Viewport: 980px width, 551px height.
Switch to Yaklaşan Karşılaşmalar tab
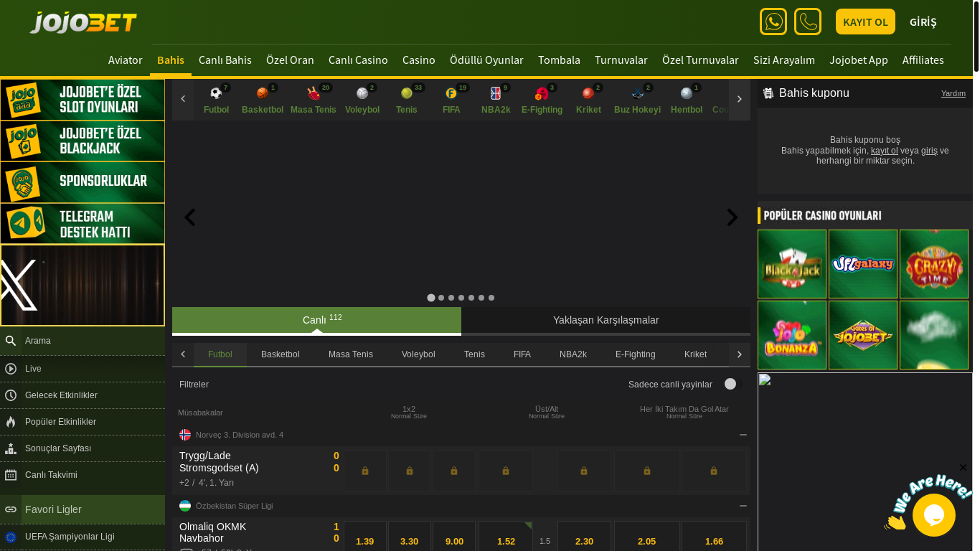pos(606,320)
